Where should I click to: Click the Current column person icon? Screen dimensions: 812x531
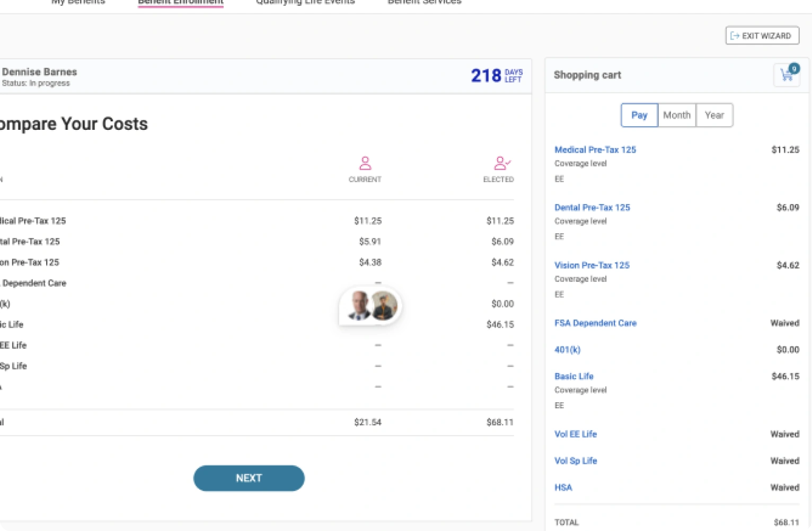(365, 163)
